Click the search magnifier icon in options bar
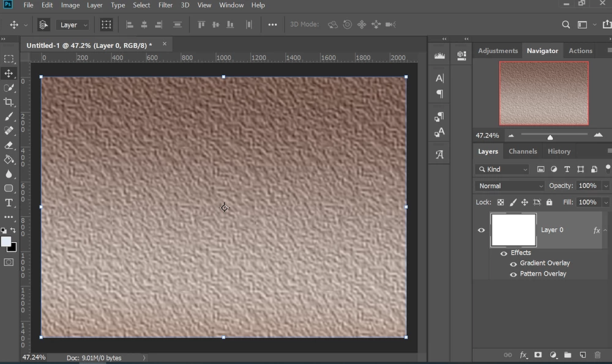The height and width of the screenshot is (364, 612). 566,25
